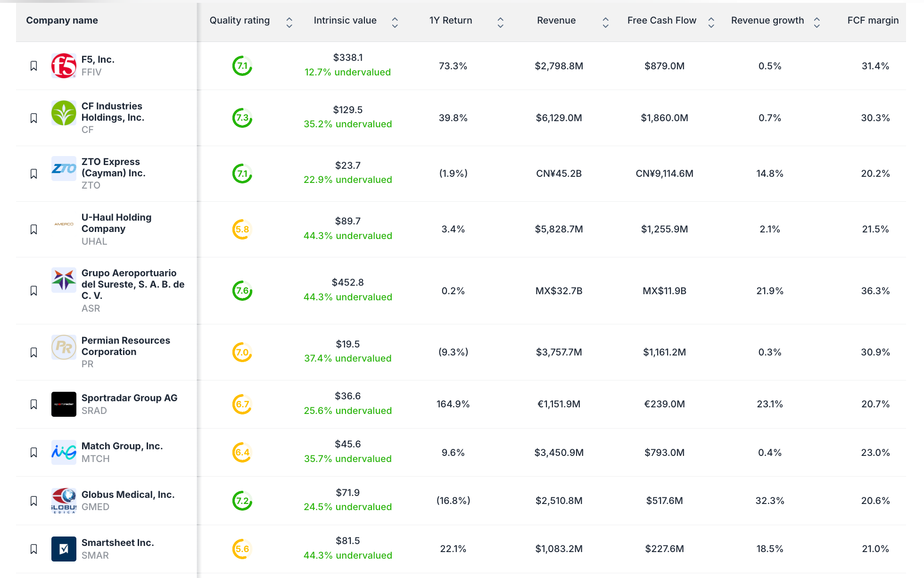Viewport: 924px width, 578px height.
Task: Click the FCF margin column header
Action: point(873,20)
